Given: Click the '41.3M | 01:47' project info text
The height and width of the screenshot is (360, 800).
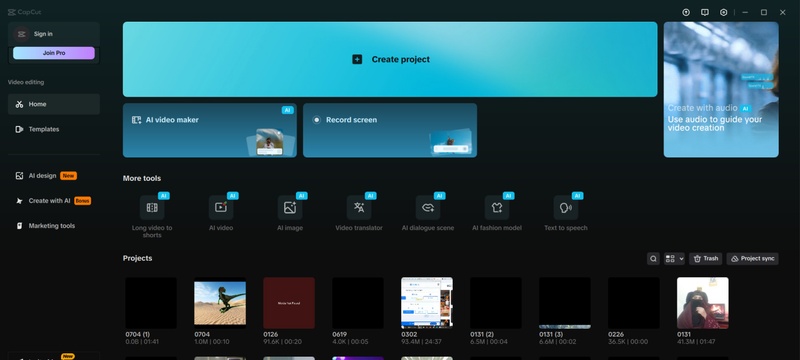Looking at the screenshot, I should (x=696, y=342).
